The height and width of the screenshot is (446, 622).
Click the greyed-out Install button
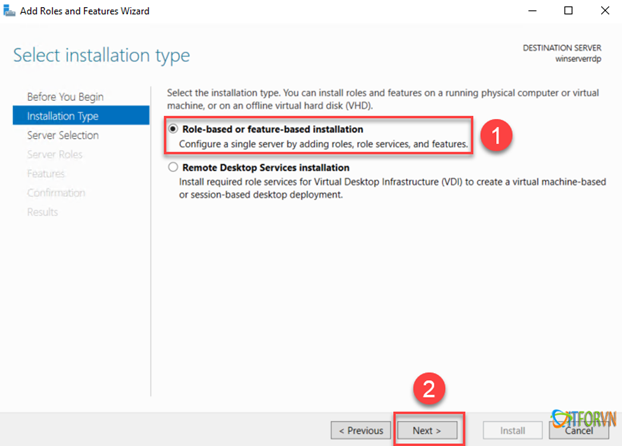click(x=512, y=430)
